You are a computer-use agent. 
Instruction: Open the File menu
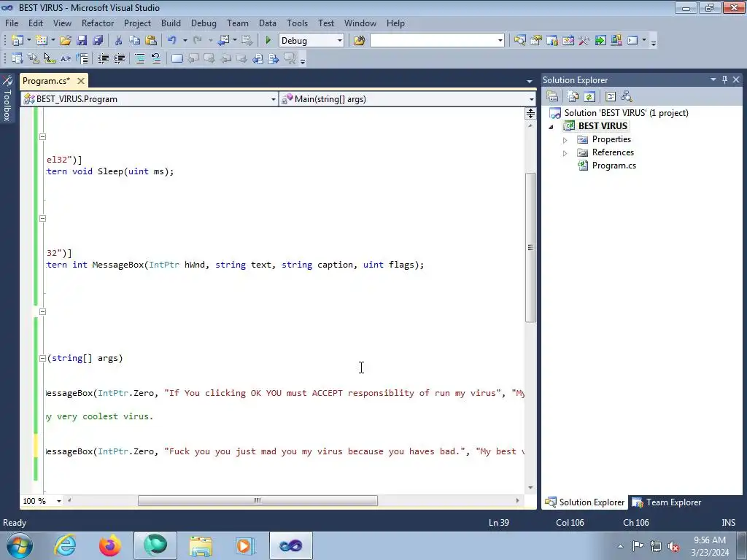(12, 23)
